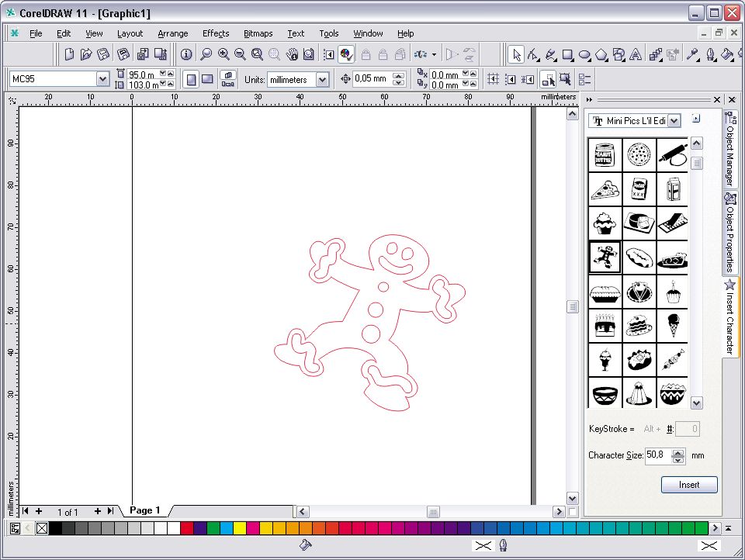Set page to landscape orientation

[208, 80]
